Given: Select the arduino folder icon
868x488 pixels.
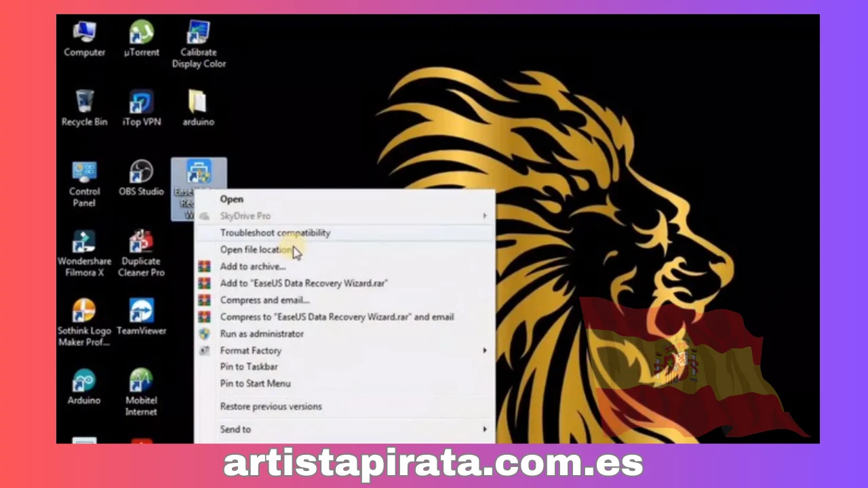Looking at the screenshot, I should [198, 108].
